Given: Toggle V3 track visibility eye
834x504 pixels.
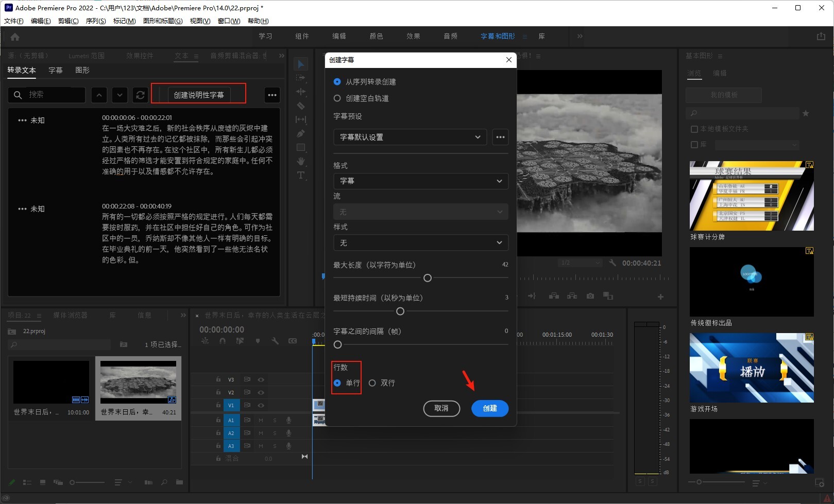Looking at the screenshot, I should 261,379.
